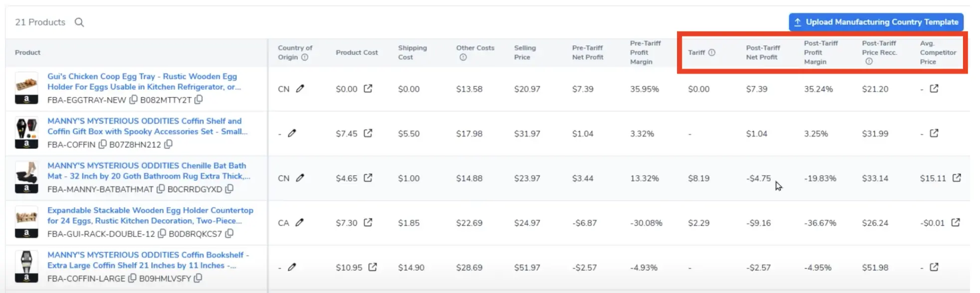Copy ASIN B0D8RQKCS7
The height and width of the screenshot is (293, 980).
click(x=229, y=234)
